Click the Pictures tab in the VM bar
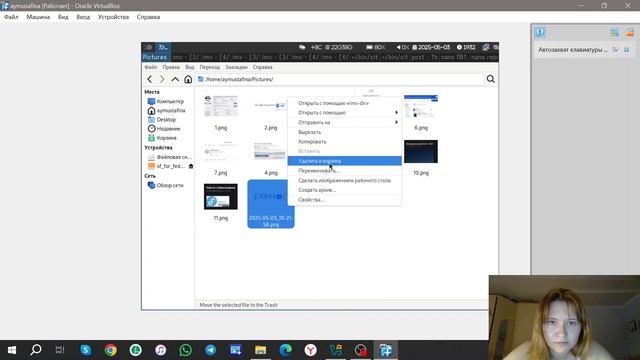The image size is (640, 360). click(x=155, y=57)
